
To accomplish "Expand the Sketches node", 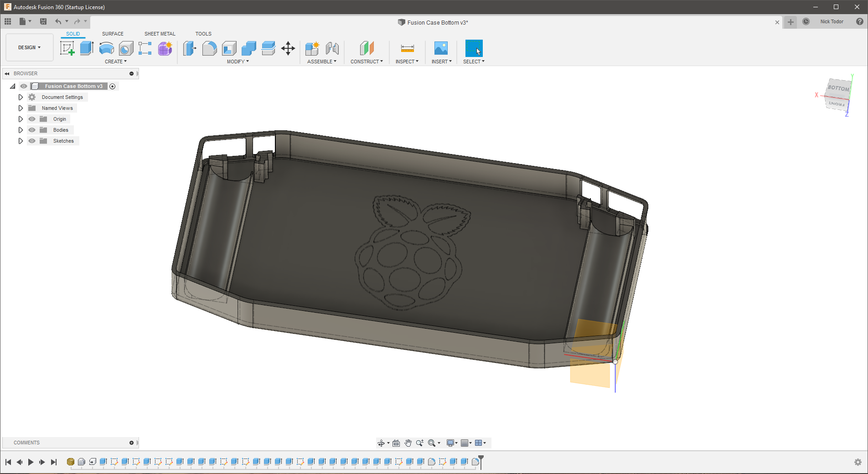I will [21, 141].
